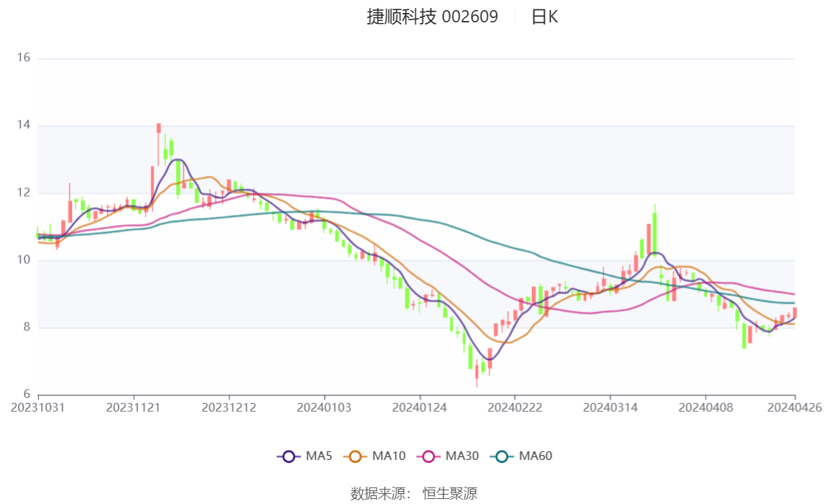This screenshot has height=504, width=828.
Task: Click the 20240124 date on axis
Action: [x=419, y=408]
